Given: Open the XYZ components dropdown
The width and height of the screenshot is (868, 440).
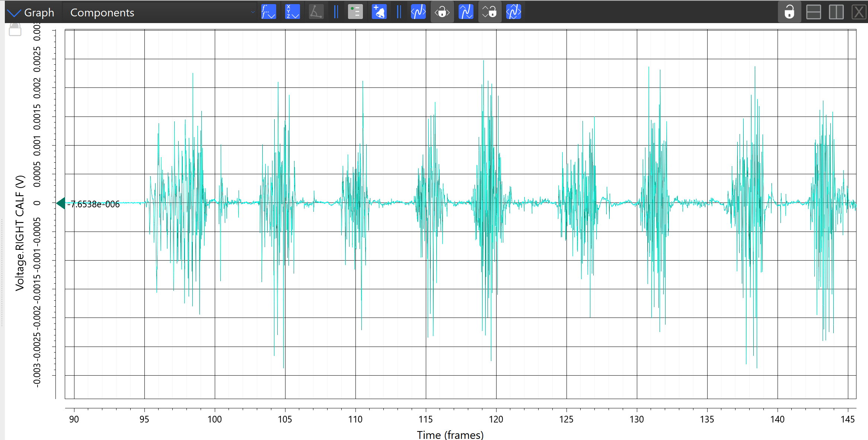Looking at the screenshot, I should coord(292,12).
